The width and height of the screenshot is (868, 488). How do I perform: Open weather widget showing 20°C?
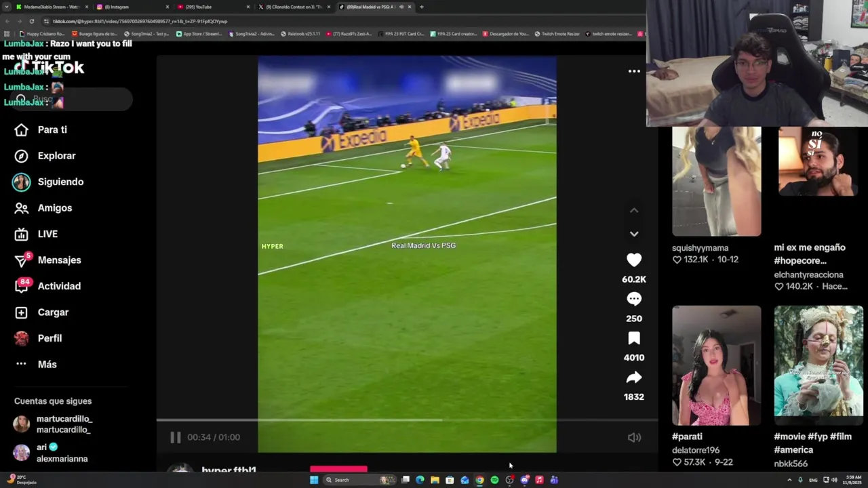(x=20, y=480)
